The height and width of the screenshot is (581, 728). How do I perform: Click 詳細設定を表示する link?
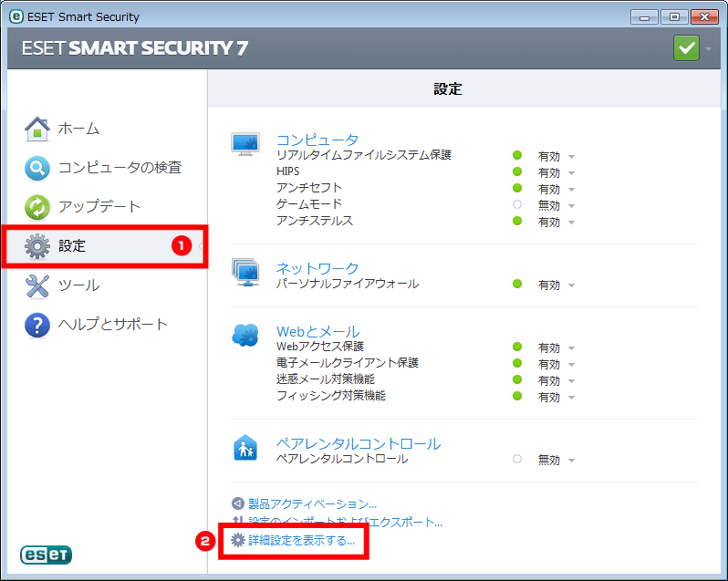click(302, 541)
